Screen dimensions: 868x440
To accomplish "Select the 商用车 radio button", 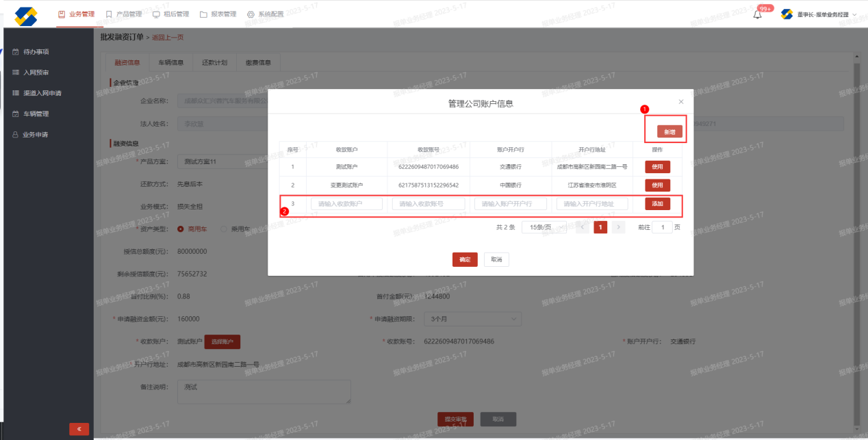I will [x=181, y=229].
